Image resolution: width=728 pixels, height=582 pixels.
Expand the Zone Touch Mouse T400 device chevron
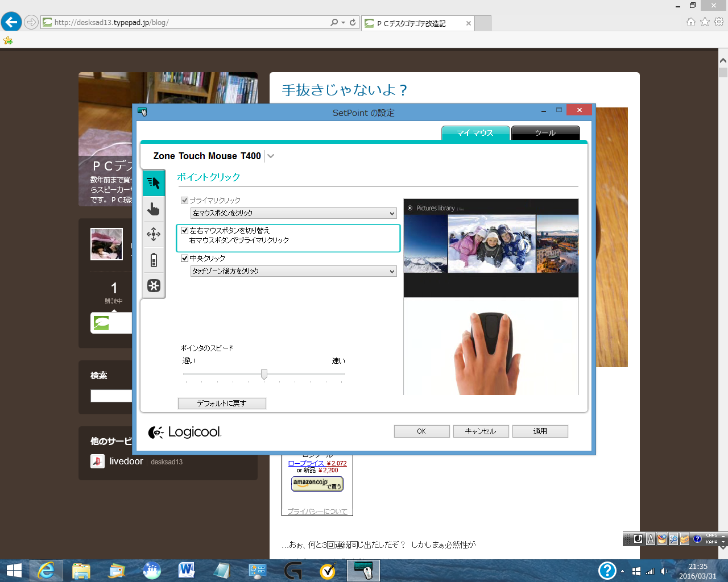point(271,156)
